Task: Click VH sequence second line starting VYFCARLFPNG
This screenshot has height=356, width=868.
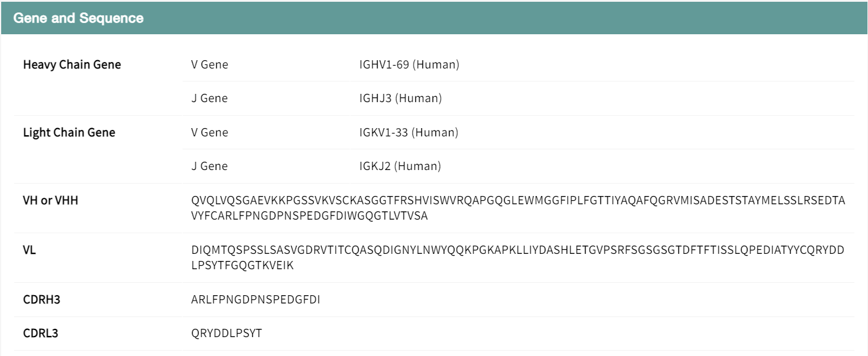Action: [x=309, y=216]
